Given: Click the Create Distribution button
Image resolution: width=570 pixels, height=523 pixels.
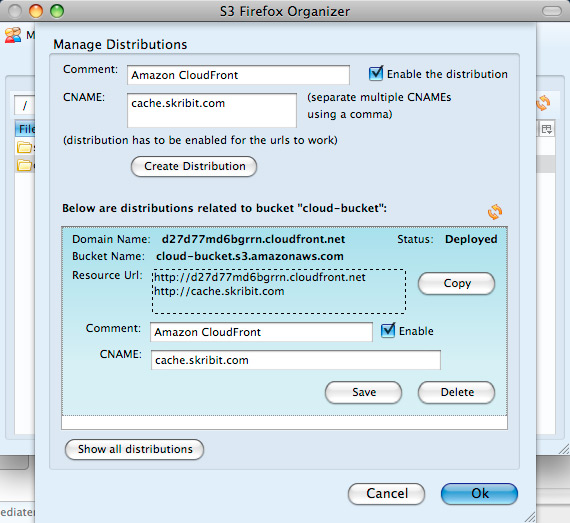Looking at the screenshot, I should coord(194,166).
